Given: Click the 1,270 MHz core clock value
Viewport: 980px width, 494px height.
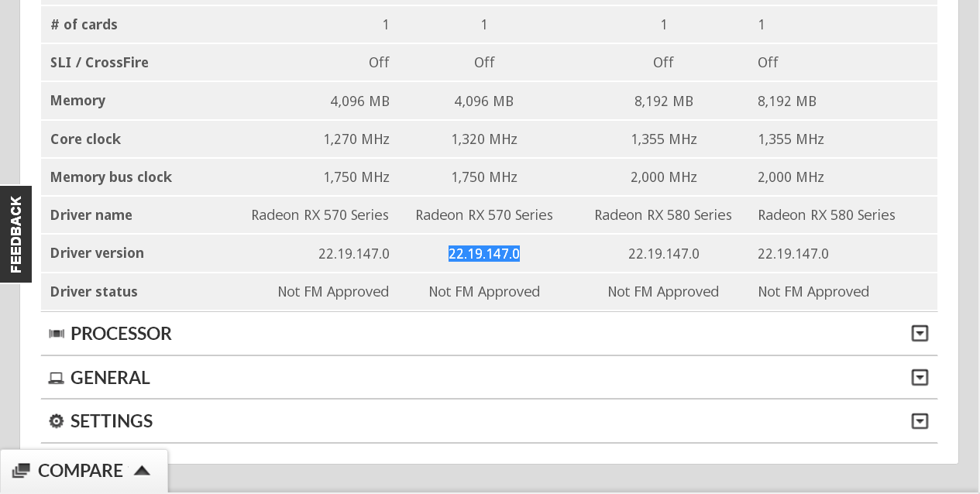Looking at the screenshot, I should coord(356,139).
